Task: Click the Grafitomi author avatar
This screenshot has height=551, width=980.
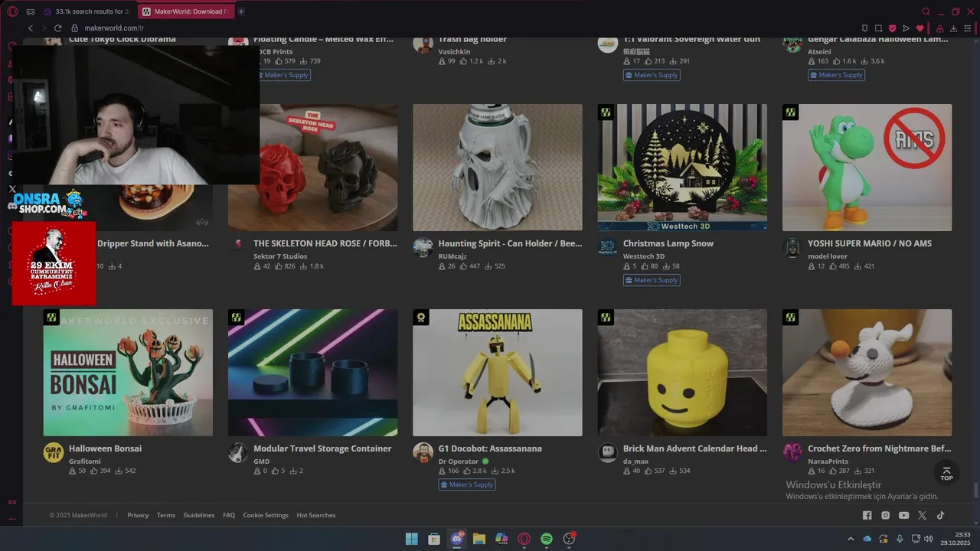Action: [53, 452]
